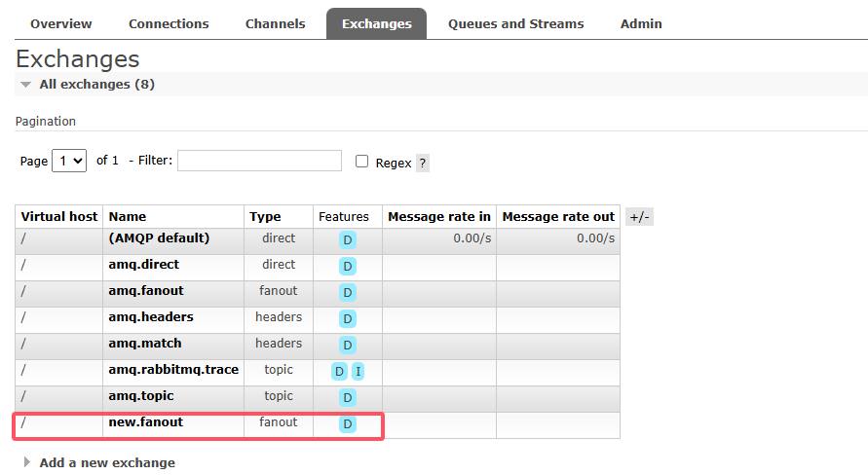Open the Regex help question mark
Image resolution: width=868 pixels, height=475 pixels.
(x=423, y=164)
